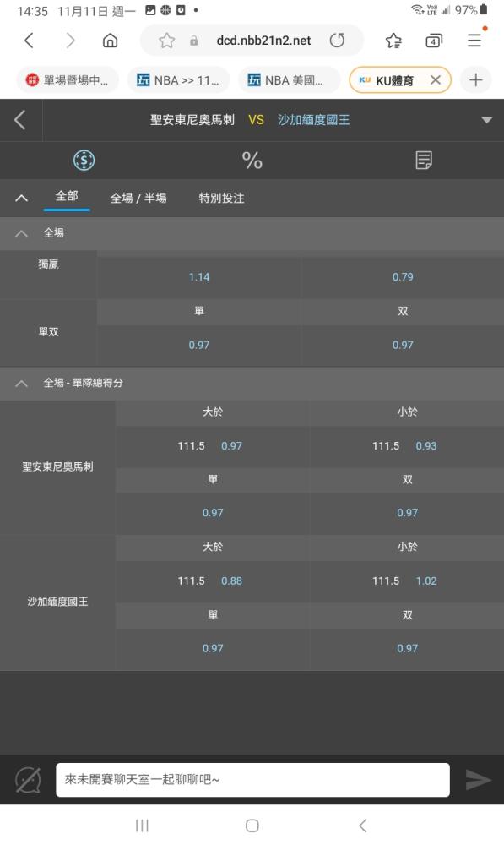504x845 pixels.
Task: Tap the Android back button
Action: coord(362,826)
